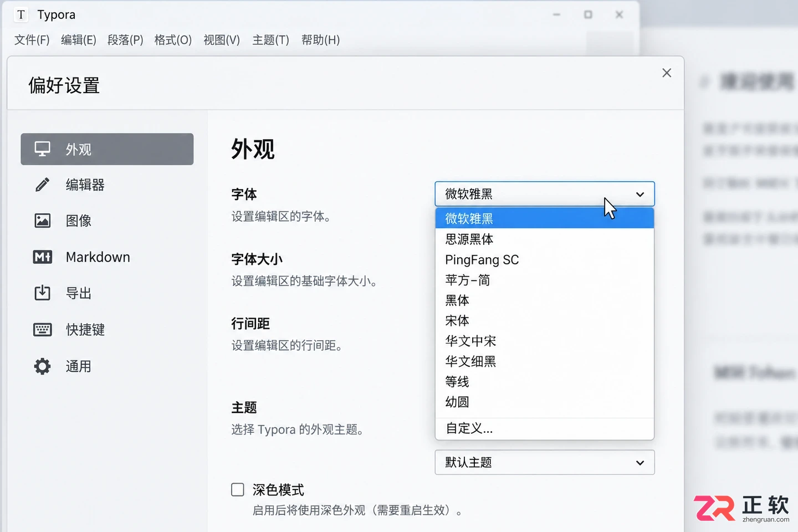This screenshot has width=798, height=532.
Task: Pick 华文中宋 font option
Action: pyautogui.click(x=545, y=341)
